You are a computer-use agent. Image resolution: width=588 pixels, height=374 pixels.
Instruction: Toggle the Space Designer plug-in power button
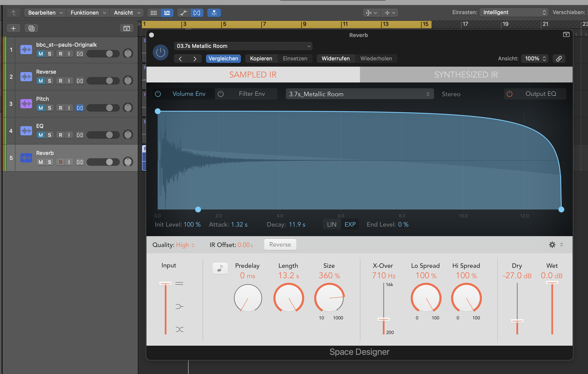[160, 52]
